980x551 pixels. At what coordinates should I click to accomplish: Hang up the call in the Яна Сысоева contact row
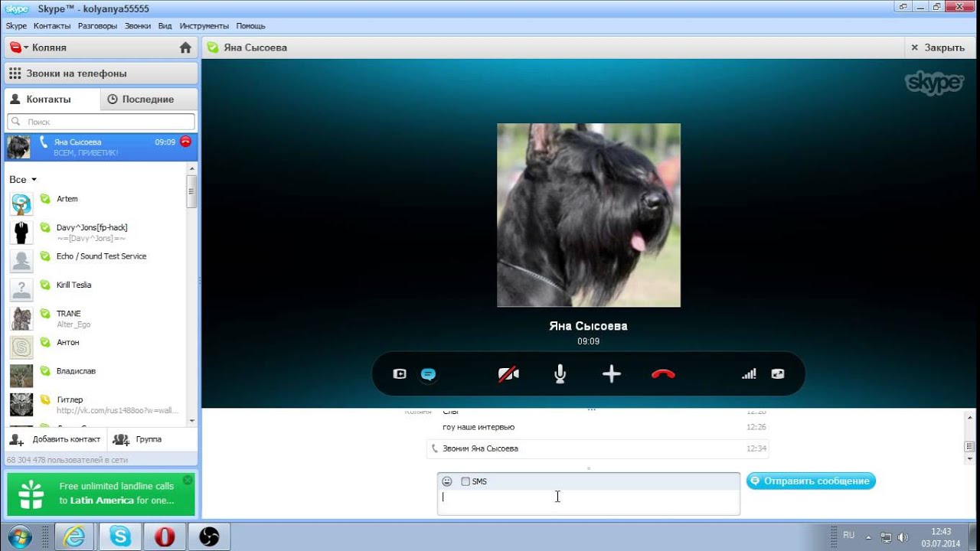(185, 142)
